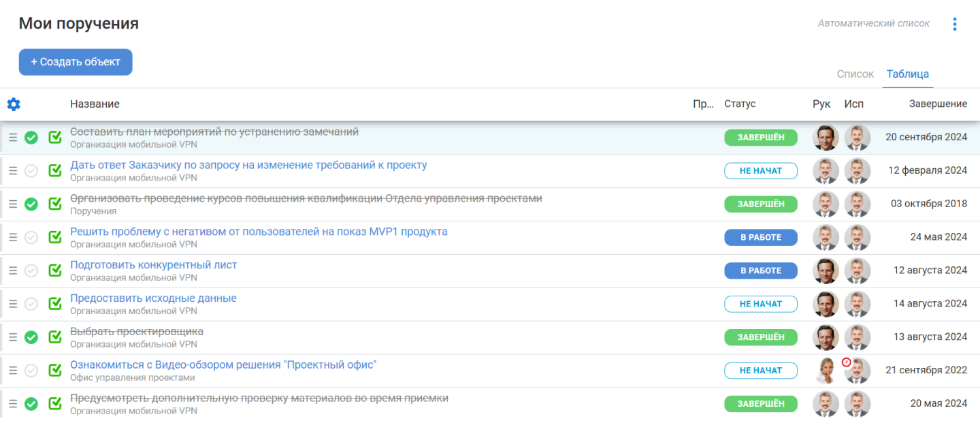Open 'НЕ НАЧАТ' status for 12 февраля task
The height and width of the screenshot is (436, 980).
click(x=760, y=171)
